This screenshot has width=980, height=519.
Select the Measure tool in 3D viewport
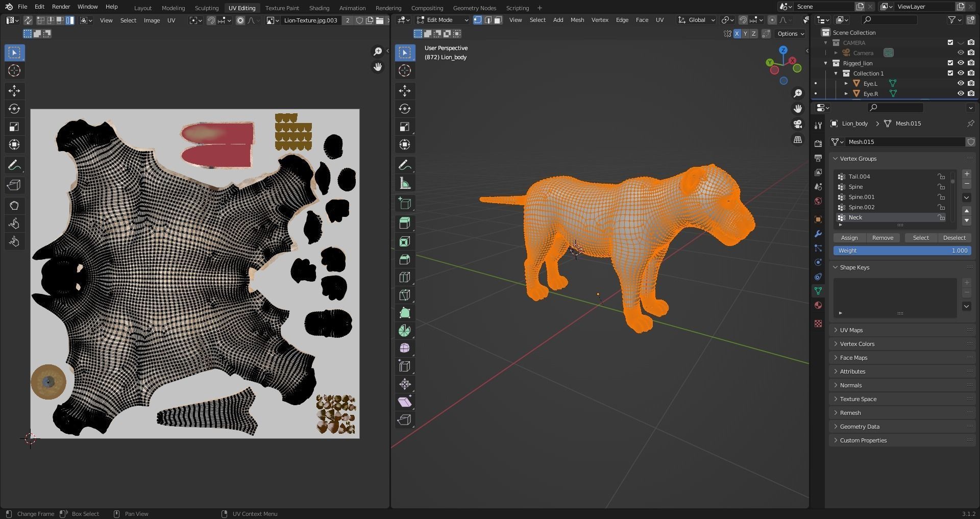[405, 183]
